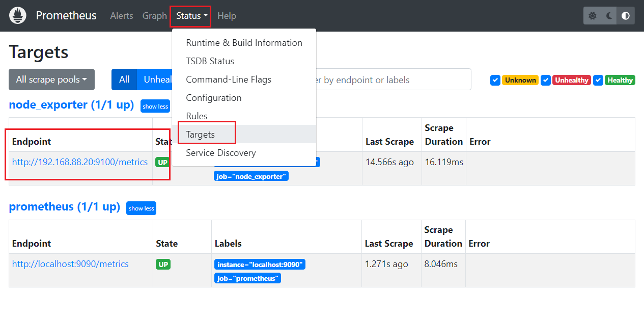The image size is (644, 317).
Task: Click the filter by endpoint or labels field
Action: (392, 80)
